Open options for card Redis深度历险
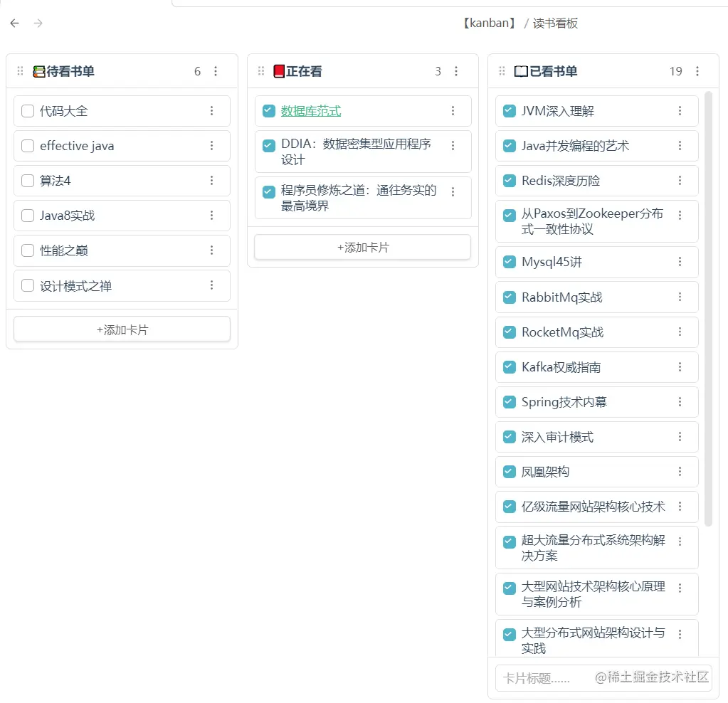This screenshot has height=703, width=728. click(680, 181)
